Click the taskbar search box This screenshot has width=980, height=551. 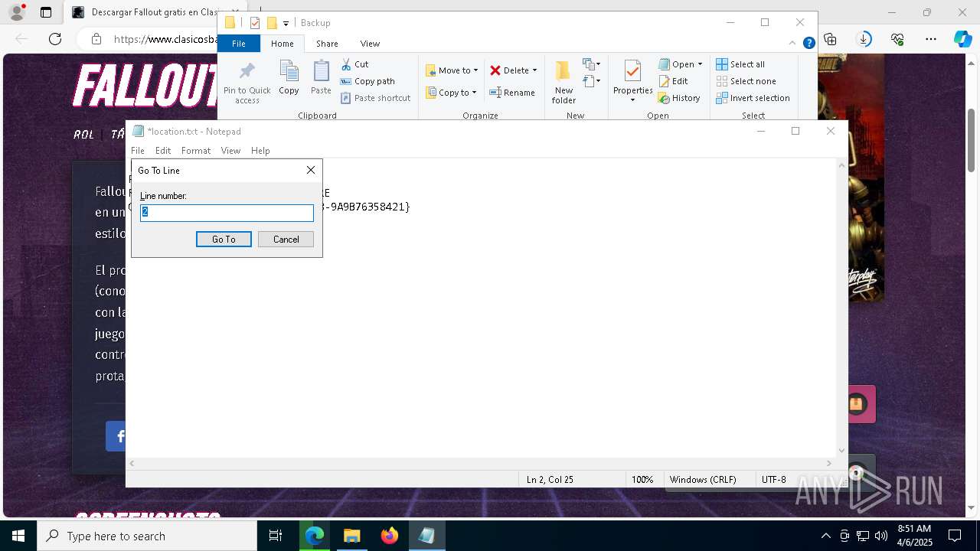147,536
